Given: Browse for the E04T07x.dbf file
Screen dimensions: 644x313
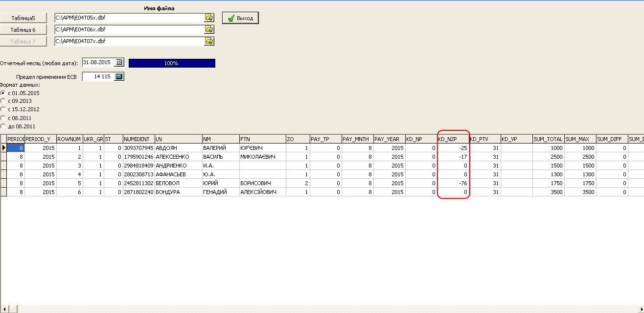Looking at the screenshot, I should pos(209,41).
